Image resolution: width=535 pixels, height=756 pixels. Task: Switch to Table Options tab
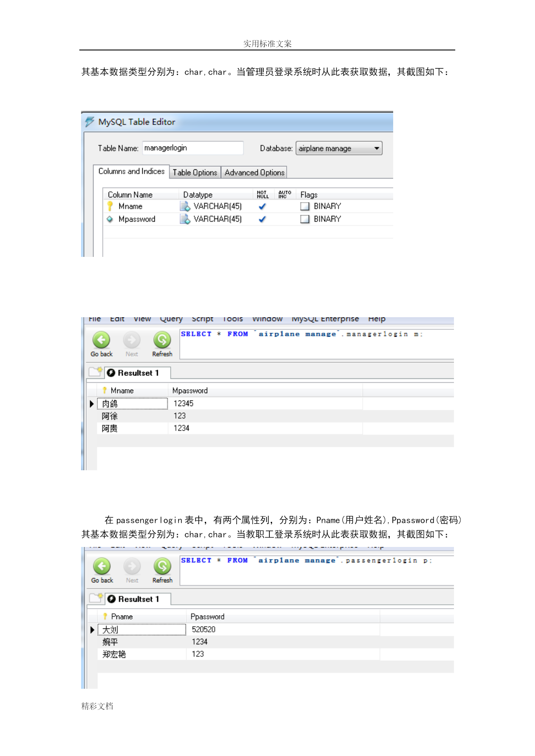195,172
